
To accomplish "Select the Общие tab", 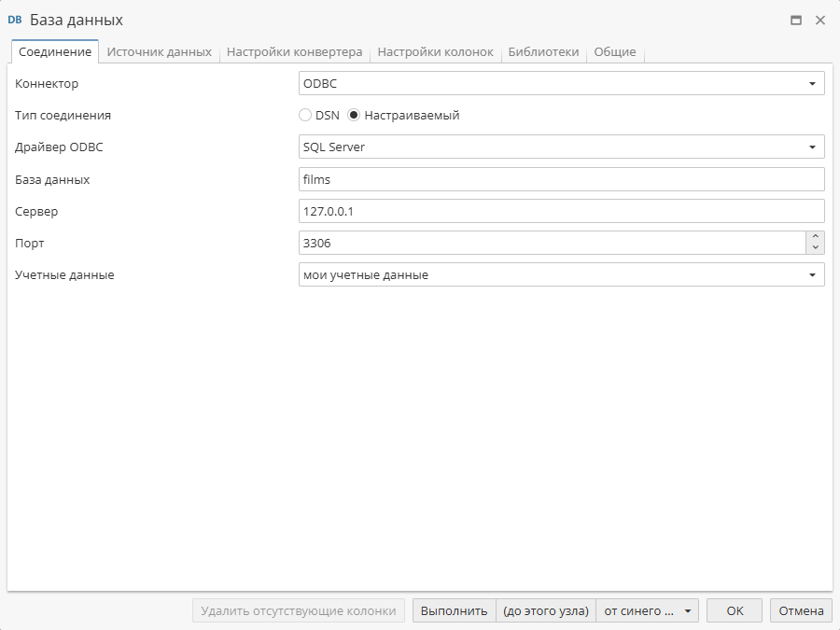I will coord(614,52).
